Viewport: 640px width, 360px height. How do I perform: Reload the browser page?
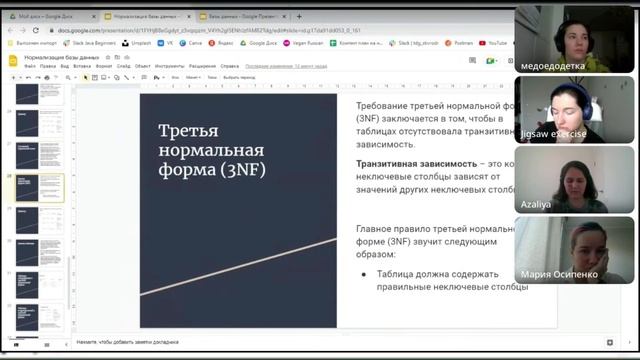tap(36, 30)
